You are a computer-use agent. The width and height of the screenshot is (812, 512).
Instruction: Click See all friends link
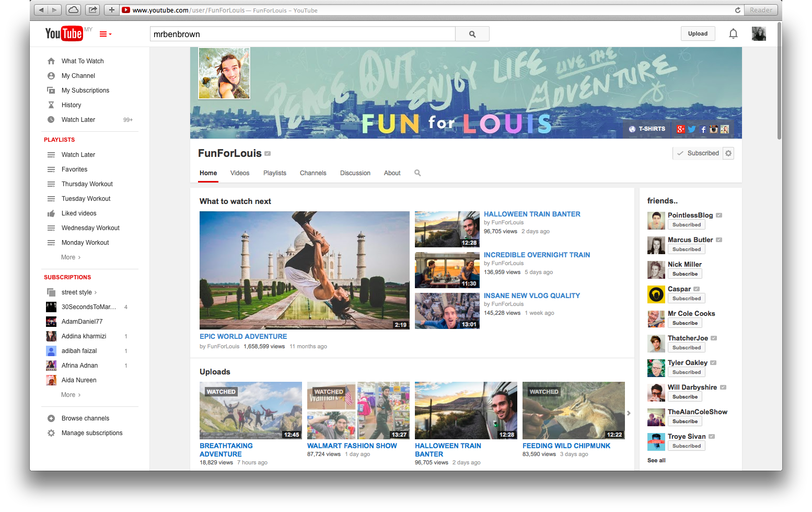pos(656,461)
